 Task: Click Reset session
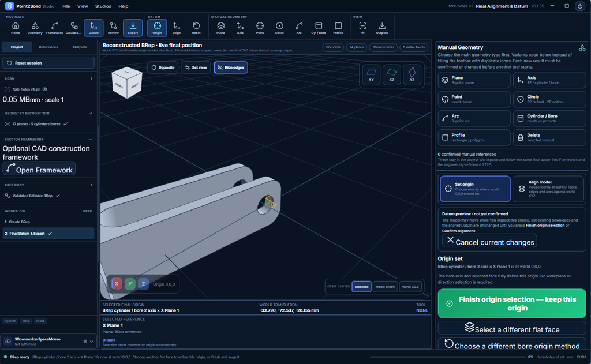[48, 63]
